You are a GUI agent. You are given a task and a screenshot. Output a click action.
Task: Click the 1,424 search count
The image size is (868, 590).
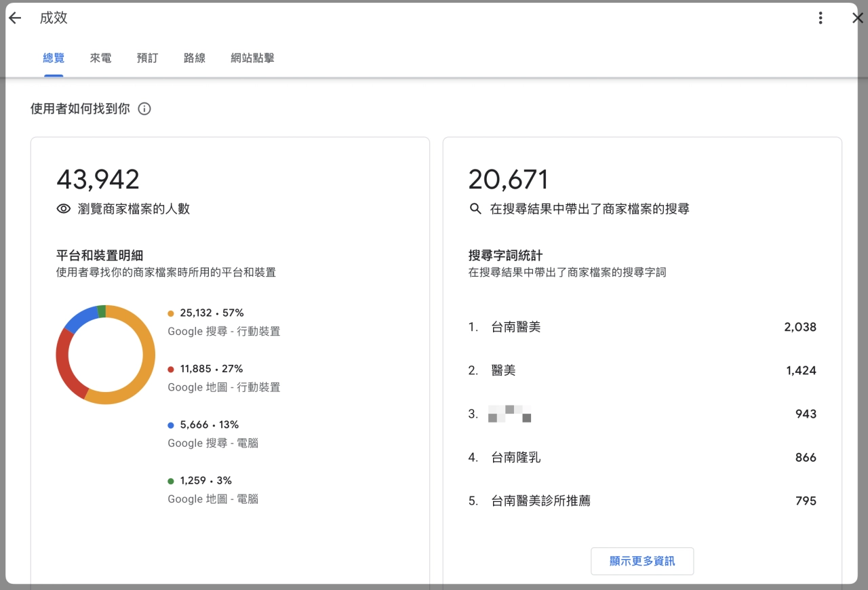[802, 370]
